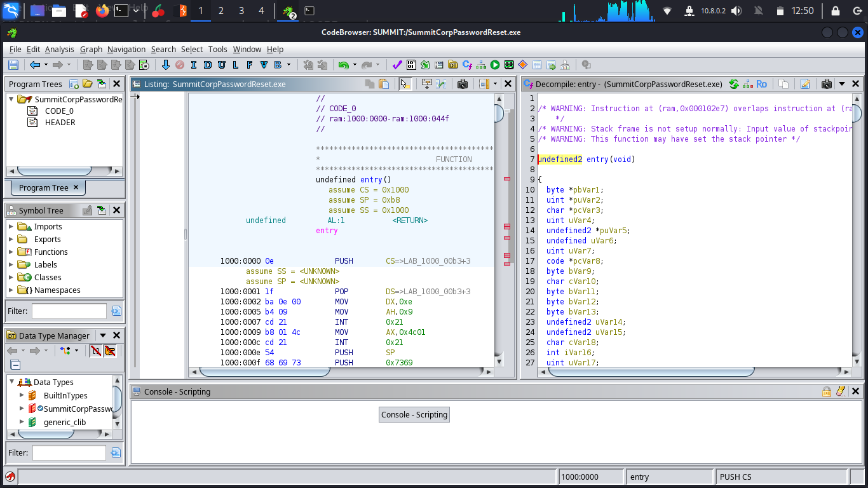This screenshot has width=868, height=488.
Task: Expand the Namespaces folder in Symbol Tree
Action: point(11,290)
